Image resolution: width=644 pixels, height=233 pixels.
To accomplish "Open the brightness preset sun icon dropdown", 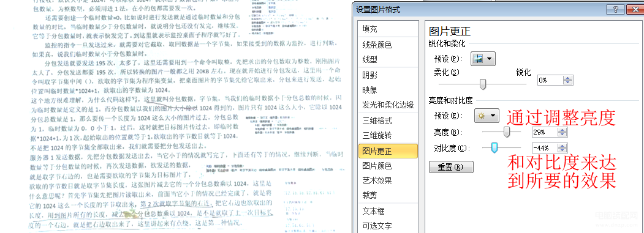I will coord(487,116).
